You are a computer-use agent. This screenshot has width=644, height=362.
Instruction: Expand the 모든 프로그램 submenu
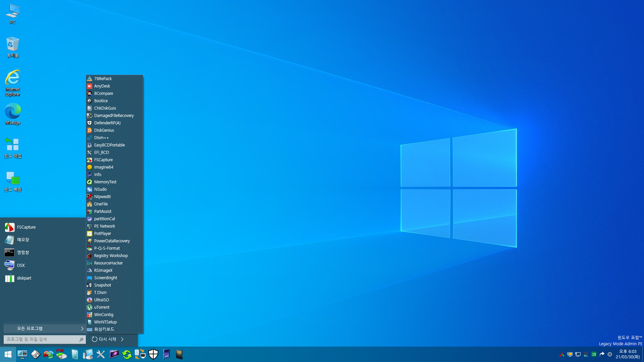[44, 328]
